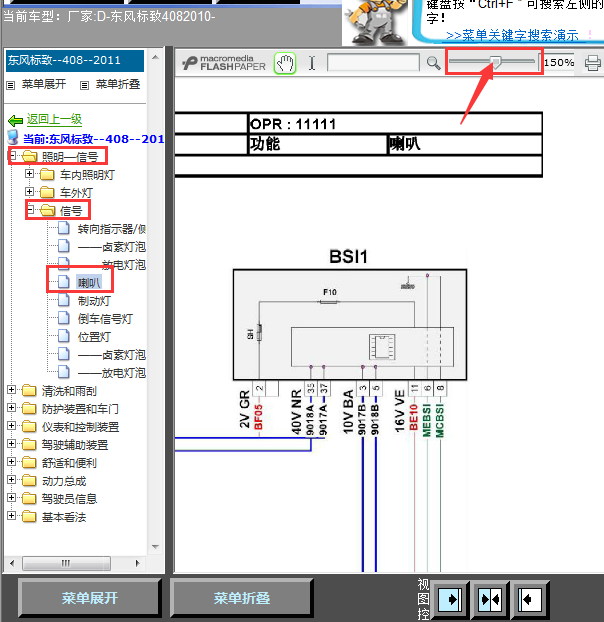Click the right-arrow view control button
Viewport: 604px width, 622px height.
pos(450,599)
